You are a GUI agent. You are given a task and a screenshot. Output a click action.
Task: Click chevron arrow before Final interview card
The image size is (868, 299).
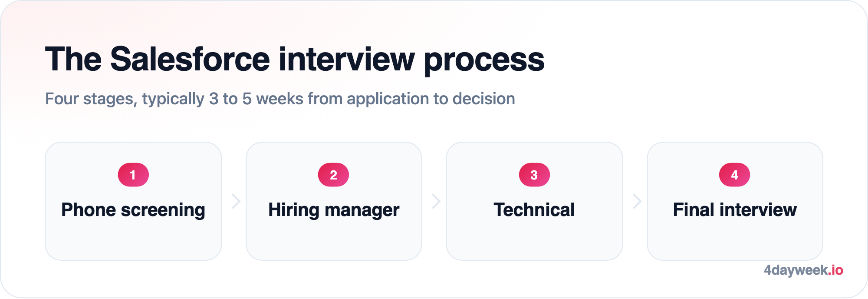click(x=637, y=201)
